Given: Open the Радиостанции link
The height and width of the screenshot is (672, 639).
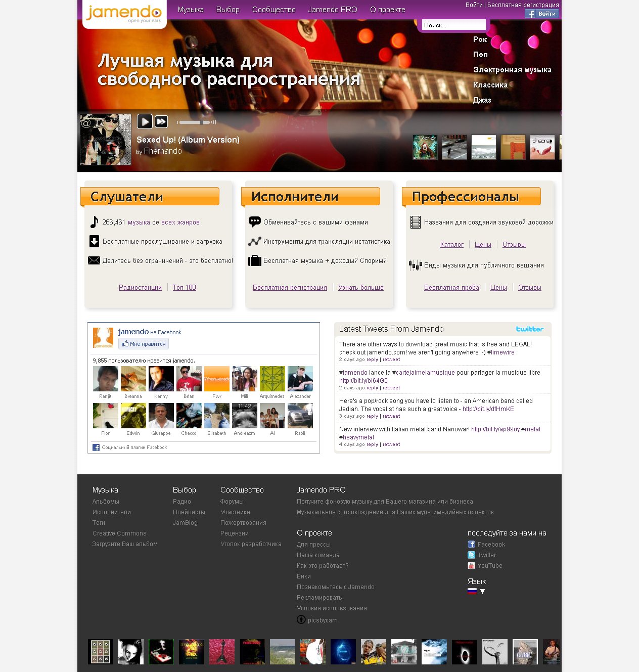Looking at the screenshot, I should tap(140, 287).
